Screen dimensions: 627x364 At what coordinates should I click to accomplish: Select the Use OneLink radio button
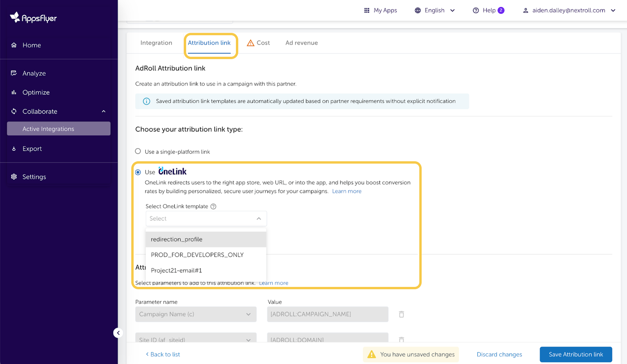[x=138, y=172]
